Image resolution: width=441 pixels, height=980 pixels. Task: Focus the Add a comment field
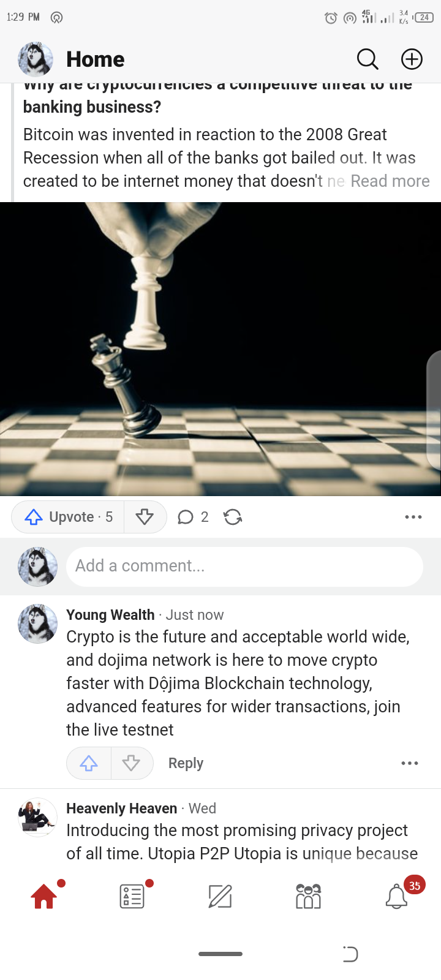(x=244, y=566)
